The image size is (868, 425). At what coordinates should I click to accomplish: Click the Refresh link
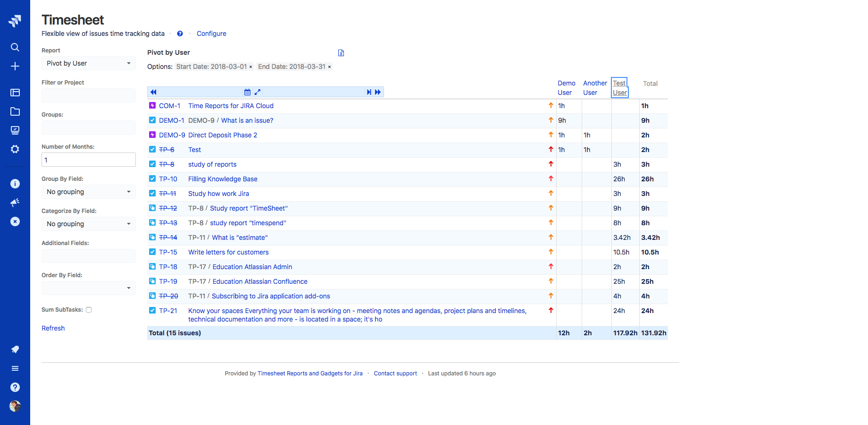53,328
